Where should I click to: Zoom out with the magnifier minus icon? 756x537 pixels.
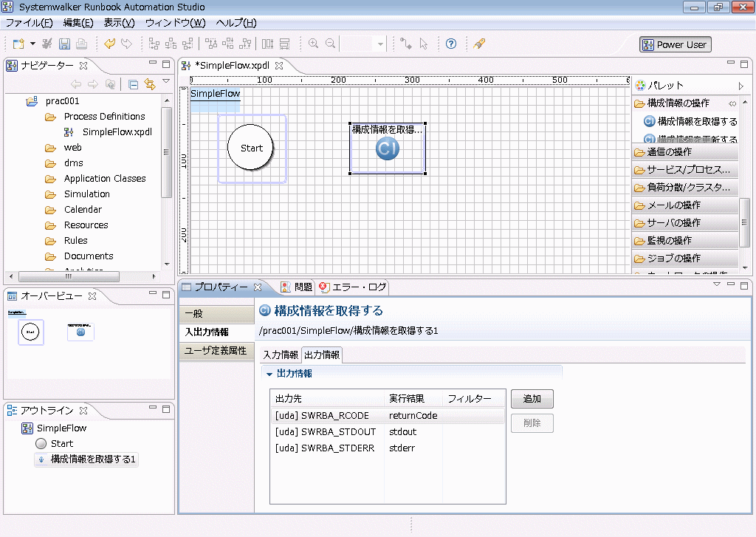330,44
